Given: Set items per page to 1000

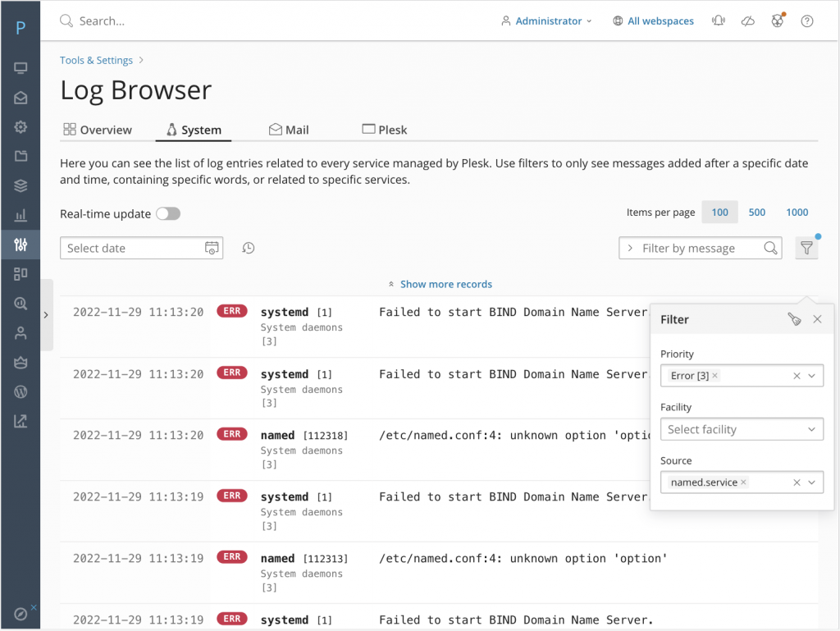Looking at the screenshot, I should pos(797,213).
